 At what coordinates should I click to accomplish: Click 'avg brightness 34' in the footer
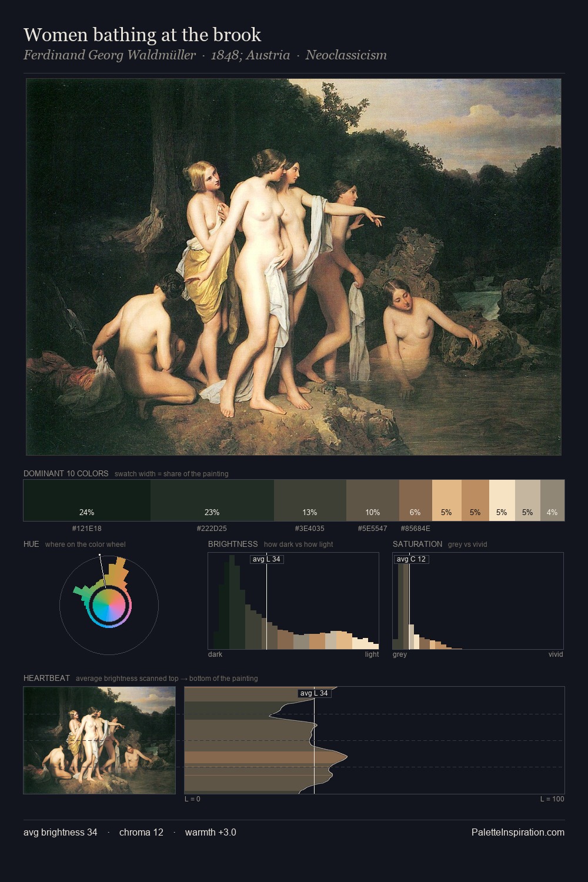point(61,832)
